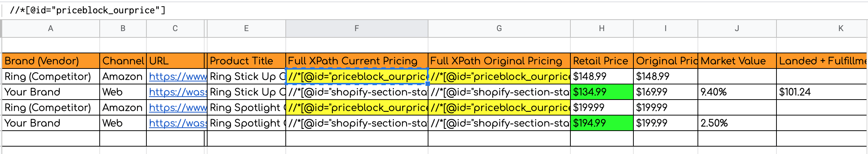This screenshot has height=154, width=868.
Task: Select column H header
Action: (x=602, y=29)
